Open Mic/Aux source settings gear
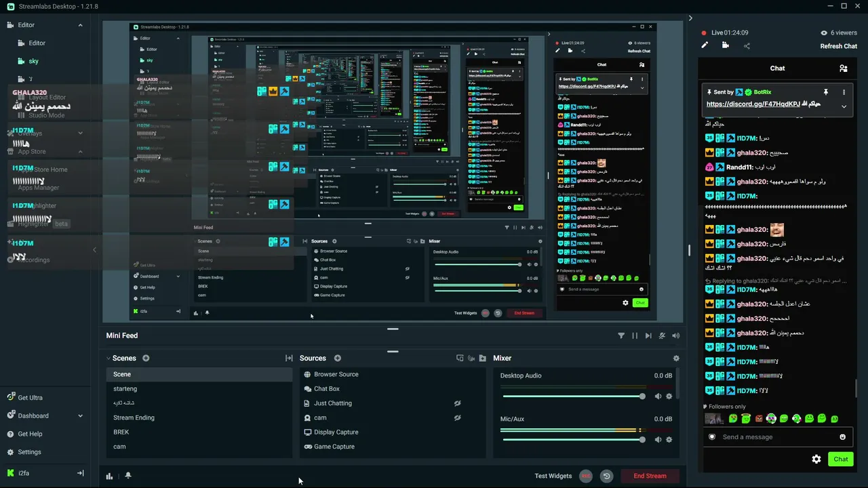Image resolution: width=868 pixels, height=488 pixels. (x=669, y=440)
